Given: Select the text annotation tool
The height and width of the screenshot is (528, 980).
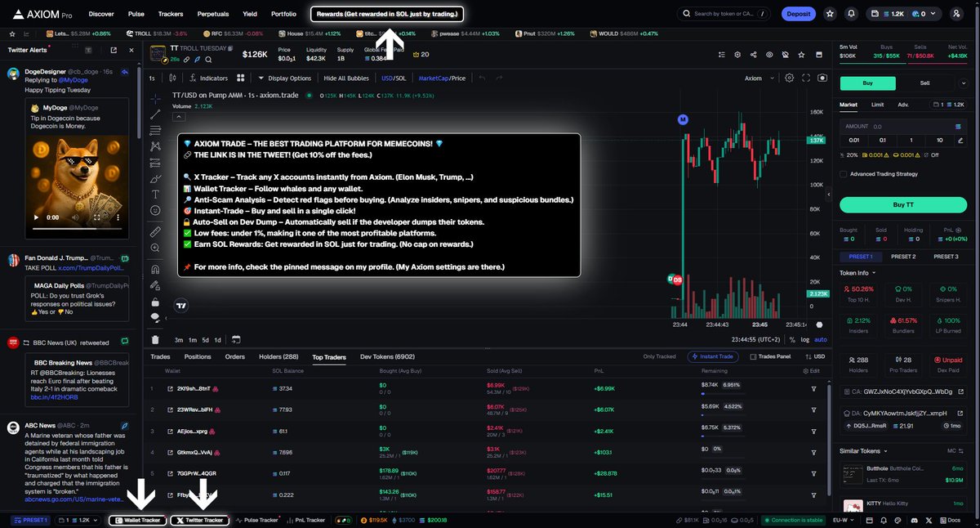Looking at the screenshot, I should coord(155,195).
